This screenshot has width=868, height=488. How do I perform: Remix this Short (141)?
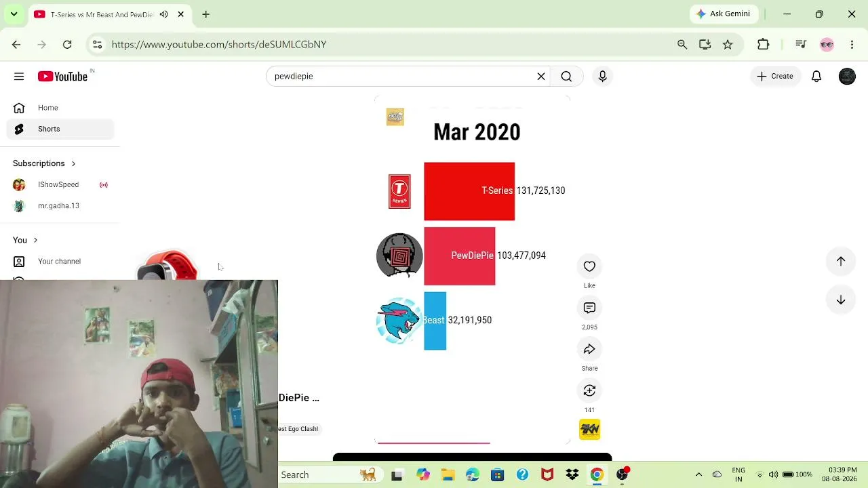[589, 390]
